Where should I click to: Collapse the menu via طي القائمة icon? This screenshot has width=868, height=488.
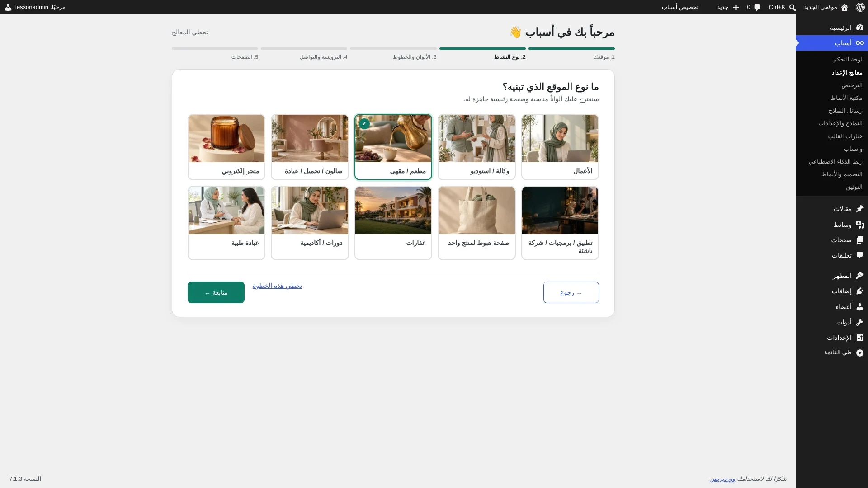tap(860, 352)
